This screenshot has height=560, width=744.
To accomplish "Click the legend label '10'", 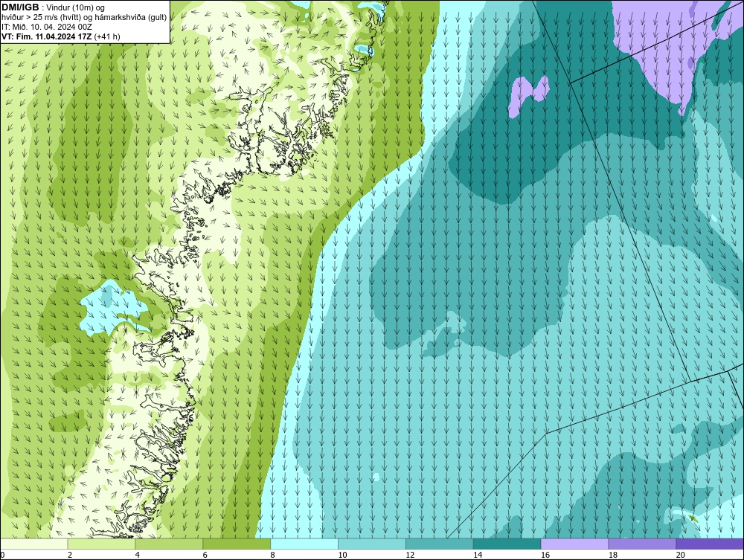I will (342, 555).
